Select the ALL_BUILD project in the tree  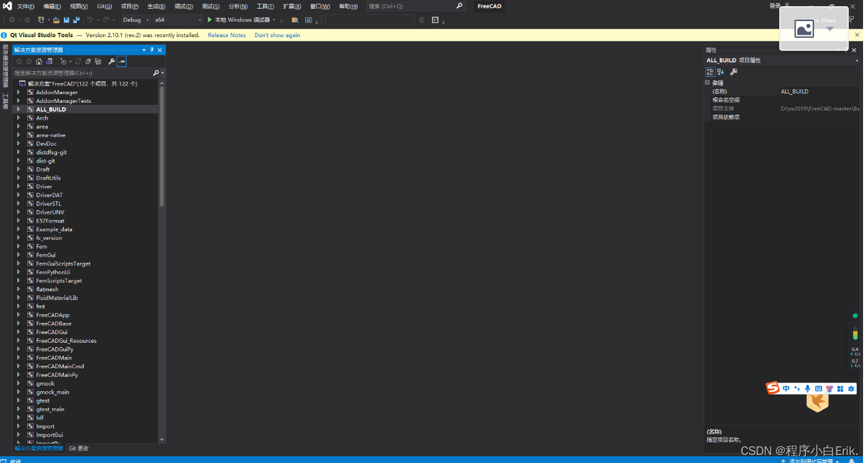tap(51, 109)
